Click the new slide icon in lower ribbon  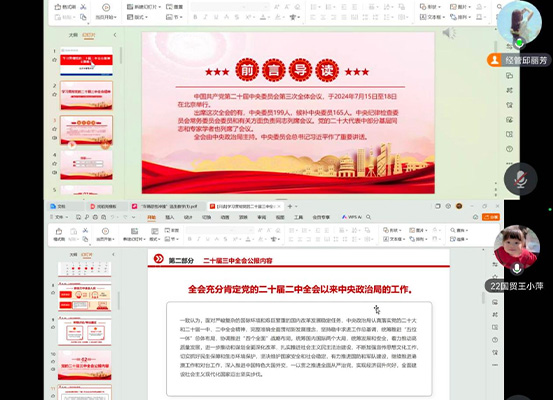point(134,231)
